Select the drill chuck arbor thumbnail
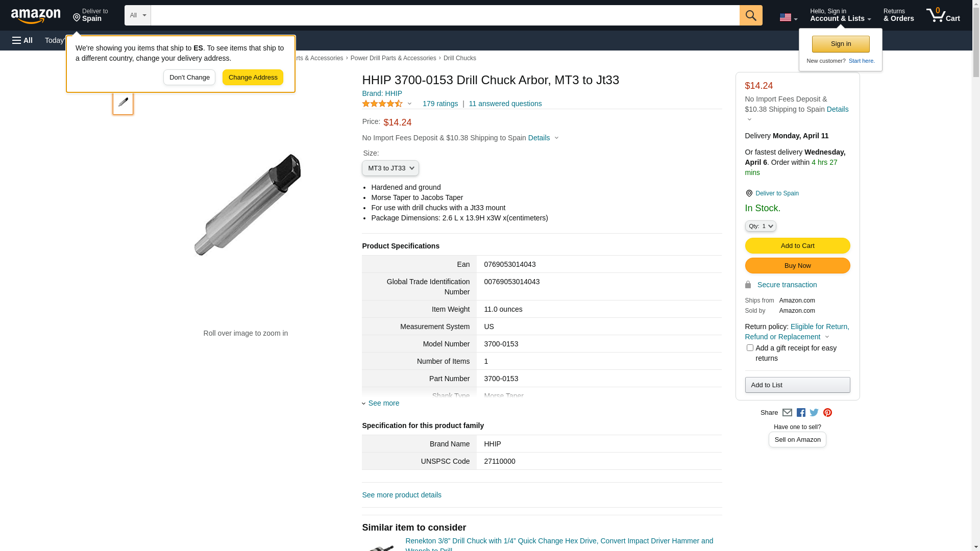This screenshot has width=980, height=551. (x=123, y=103)
